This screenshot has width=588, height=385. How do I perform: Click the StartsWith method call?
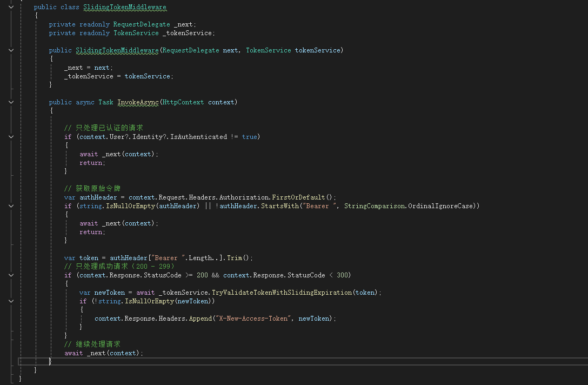point(280,206)
